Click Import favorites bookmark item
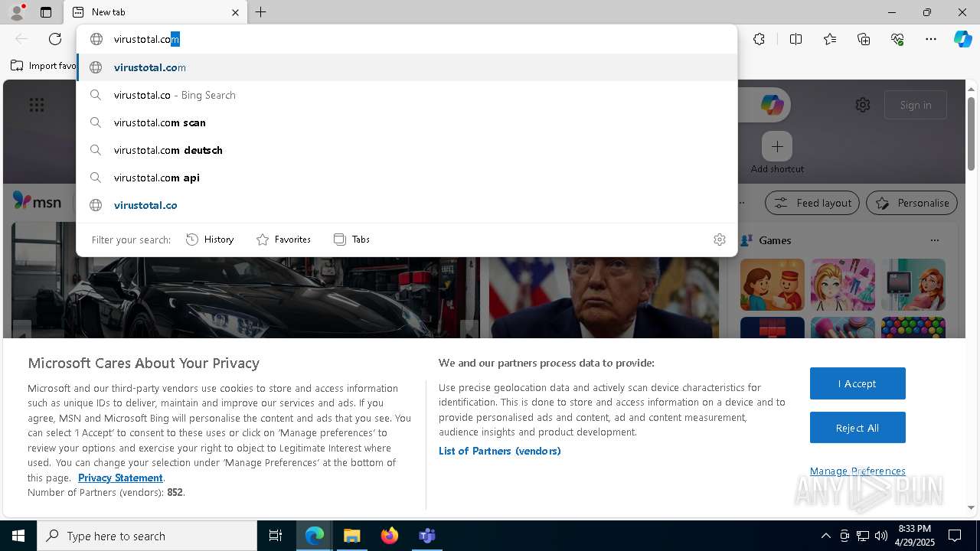Viewport: 980px width, 551px height. [x=44, y=66]
